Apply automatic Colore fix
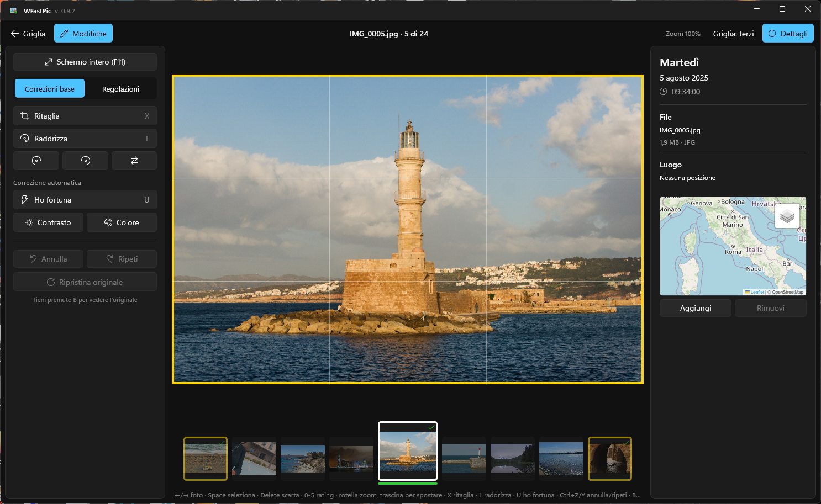821x504 pixels. [122, 222]
